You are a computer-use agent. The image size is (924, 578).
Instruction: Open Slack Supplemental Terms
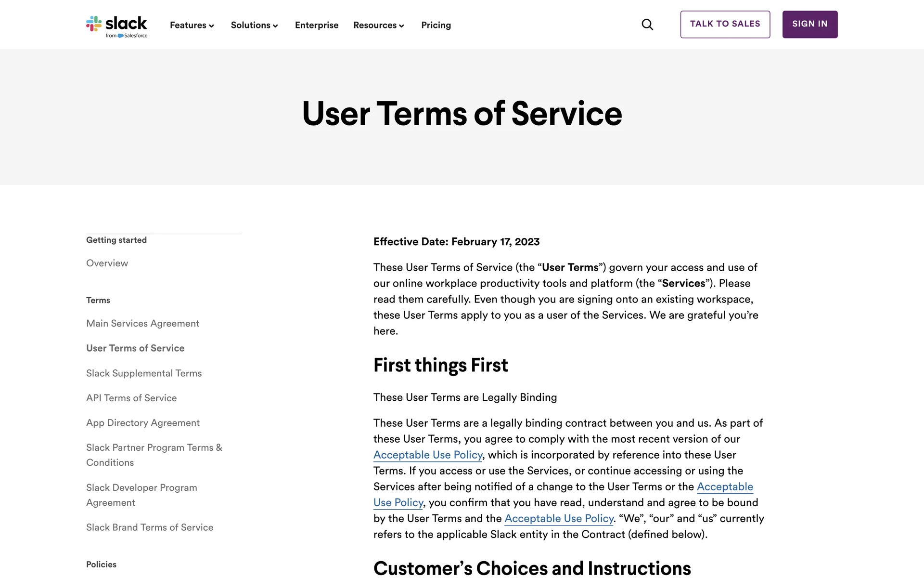[144, 373]
